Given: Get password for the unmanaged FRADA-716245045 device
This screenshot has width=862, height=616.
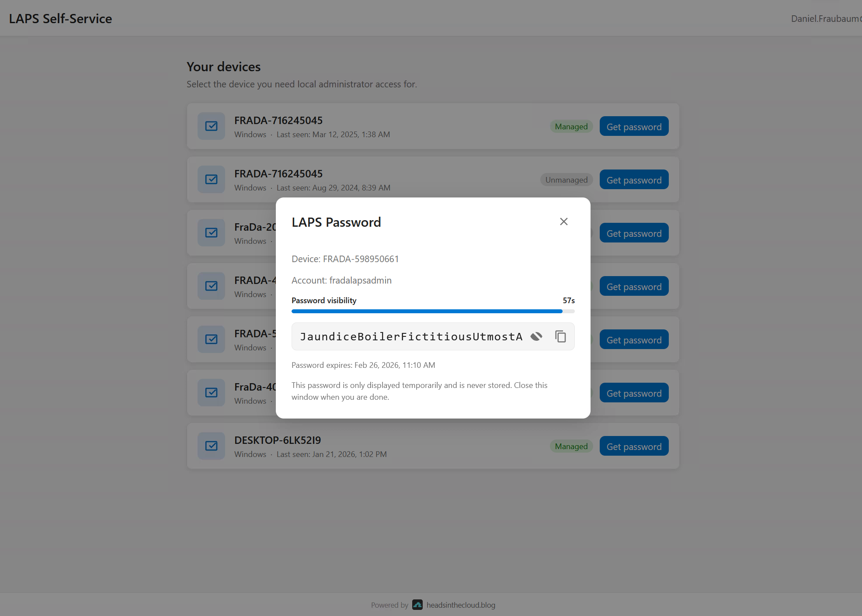Looking at the screenshot, I should [634, 179].
